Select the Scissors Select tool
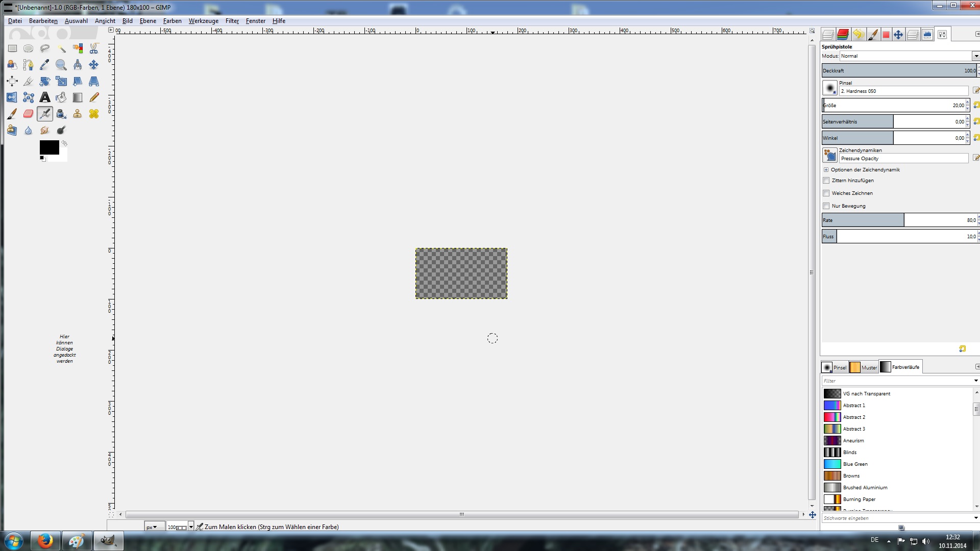This screenshot has height=551, width=980. [94, 48]
